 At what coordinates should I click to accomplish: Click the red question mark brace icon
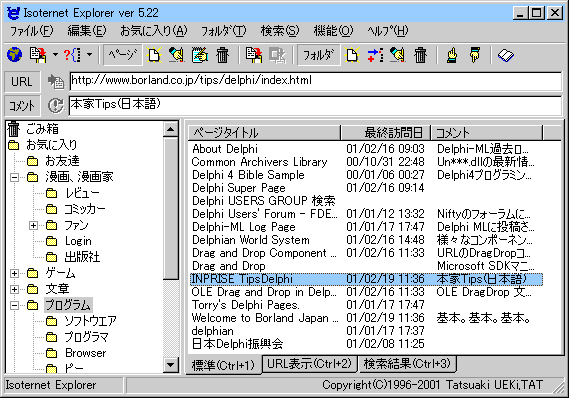[73, 55]
